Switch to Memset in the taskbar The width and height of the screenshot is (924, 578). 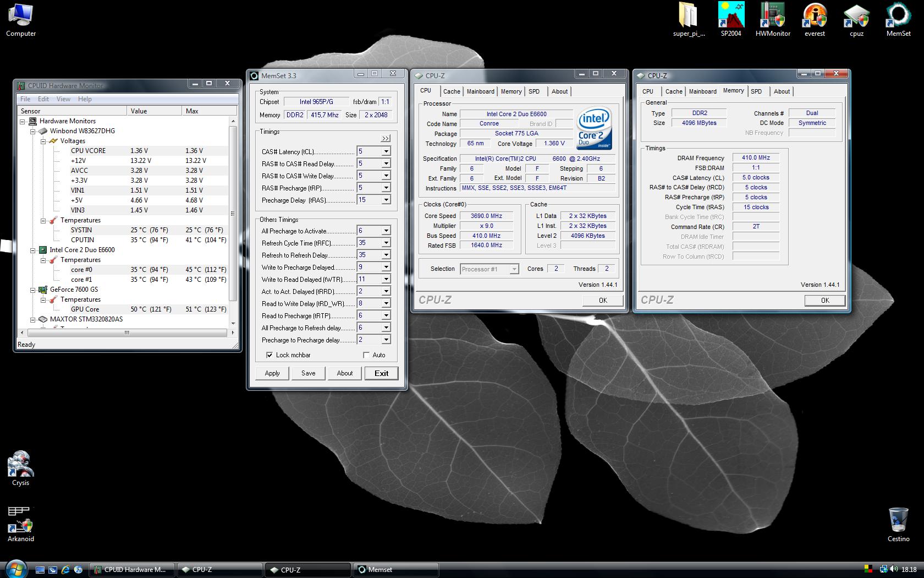point(396,570)
